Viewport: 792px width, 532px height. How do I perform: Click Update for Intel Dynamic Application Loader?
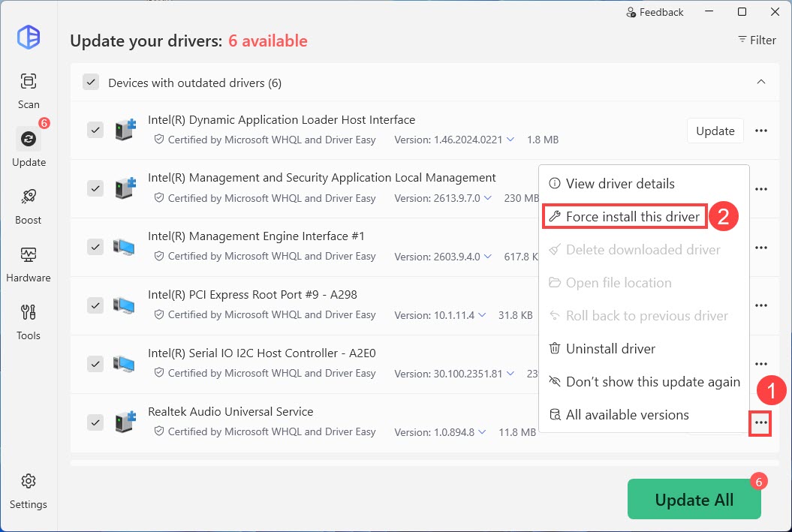715,131
